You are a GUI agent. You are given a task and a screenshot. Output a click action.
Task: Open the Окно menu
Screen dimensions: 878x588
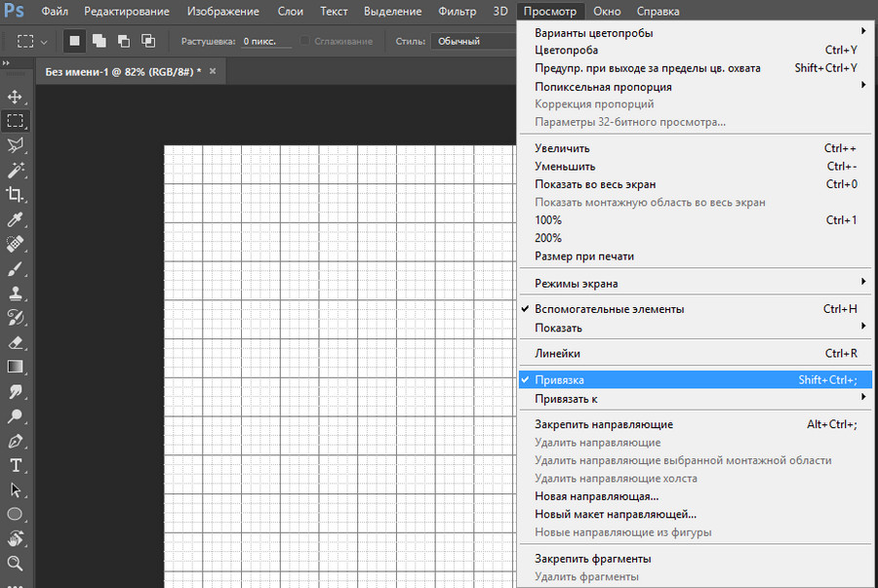607,11
